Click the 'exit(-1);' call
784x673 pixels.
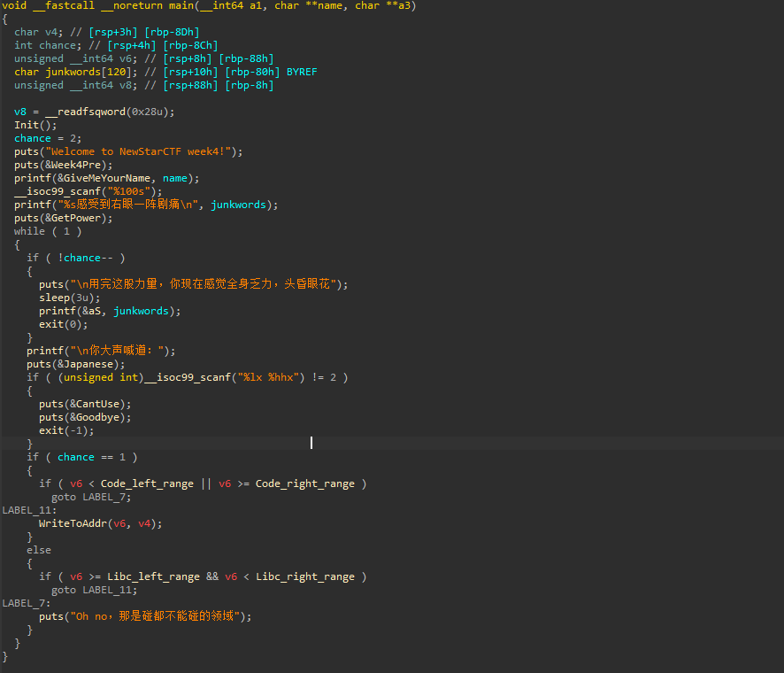66,430
